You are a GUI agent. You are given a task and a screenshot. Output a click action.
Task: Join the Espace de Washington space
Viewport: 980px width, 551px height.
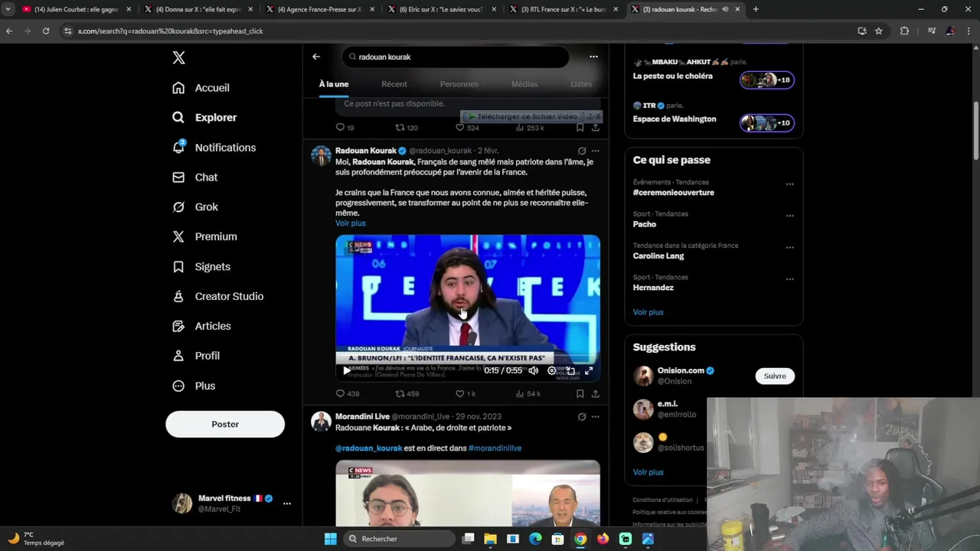click(x=767, y=122)
